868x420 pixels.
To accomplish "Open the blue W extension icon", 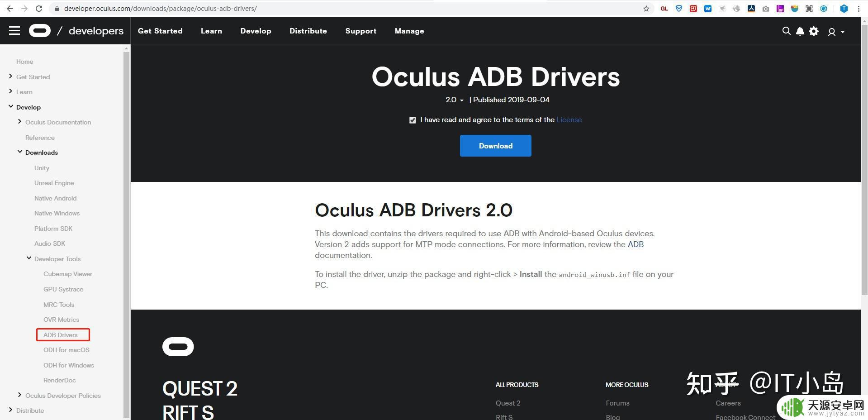I will tap(707, 9).
